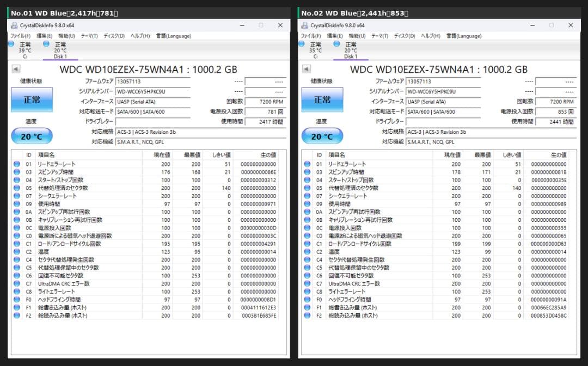Select C6 回復不可能セクタ数 row left window

pos(146,276)
